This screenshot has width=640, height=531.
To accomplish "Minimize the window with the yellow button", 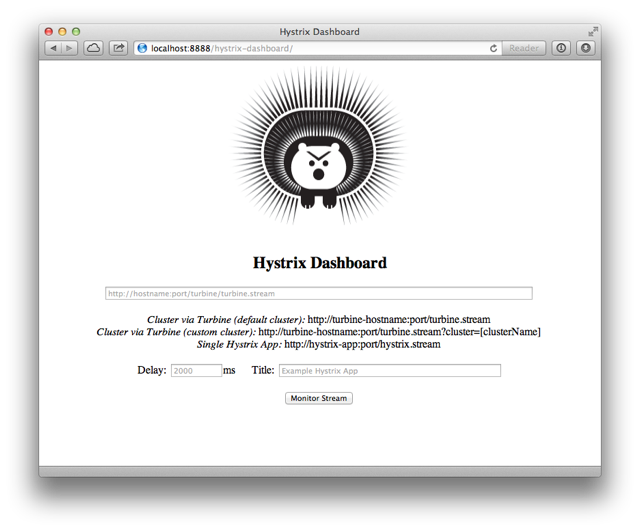I will tap(62, 31).
